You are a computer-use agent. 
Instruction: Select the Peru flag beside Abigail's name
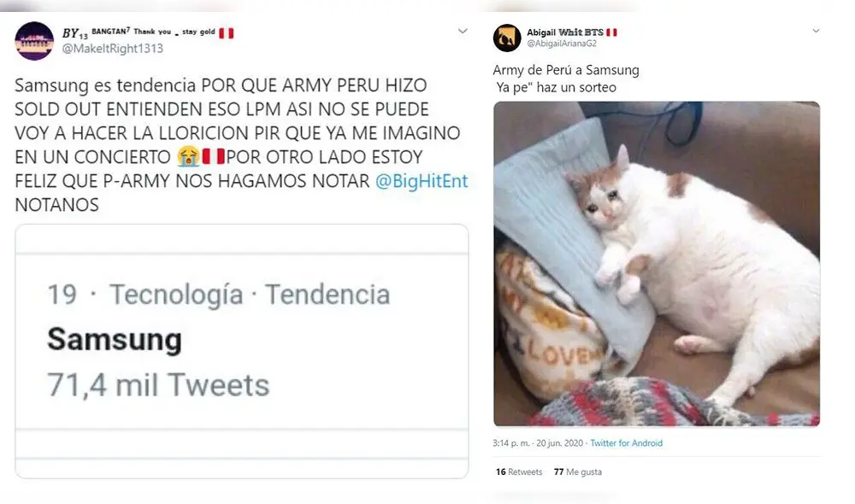coord(612,32)
